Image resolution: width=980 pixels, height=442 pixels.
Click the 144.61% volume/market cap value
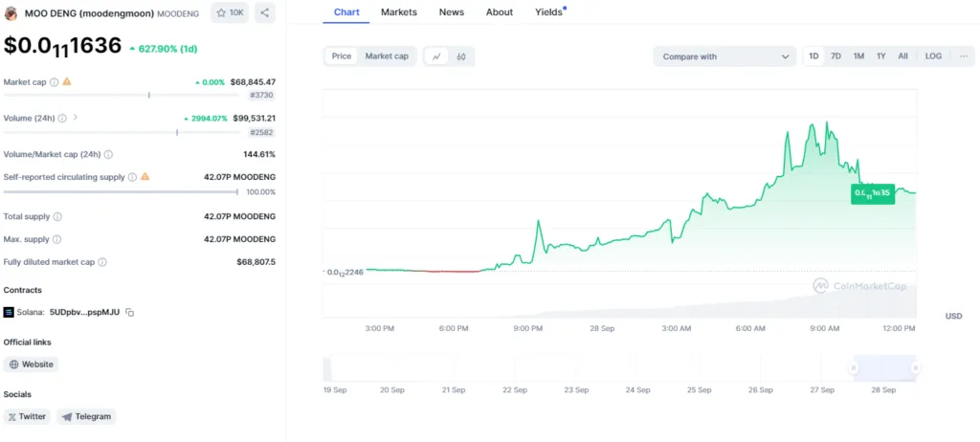tap(259, 154)
